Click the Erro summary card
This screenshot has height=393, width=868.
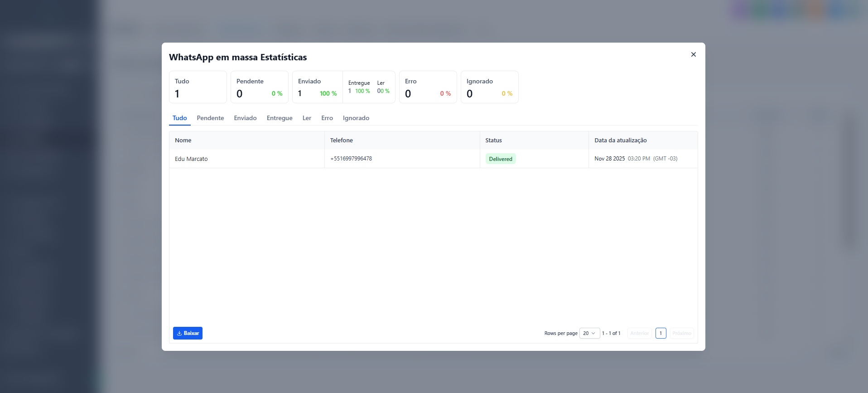click(428, 87)
